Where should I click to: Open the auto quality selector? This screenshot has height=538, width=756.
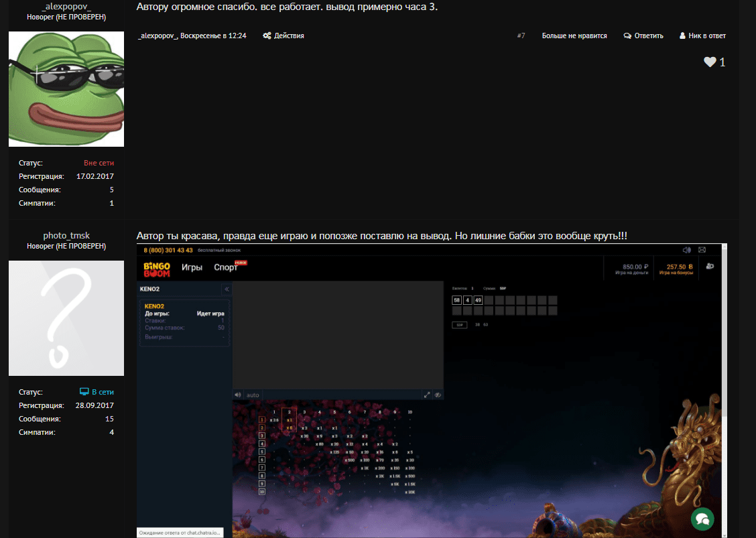click(x=253, y=395)
